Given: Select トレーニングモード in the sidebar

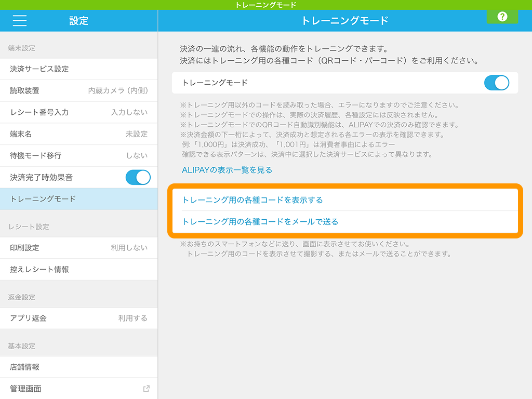Looking at the screenshot, I should tap(78, 199).
